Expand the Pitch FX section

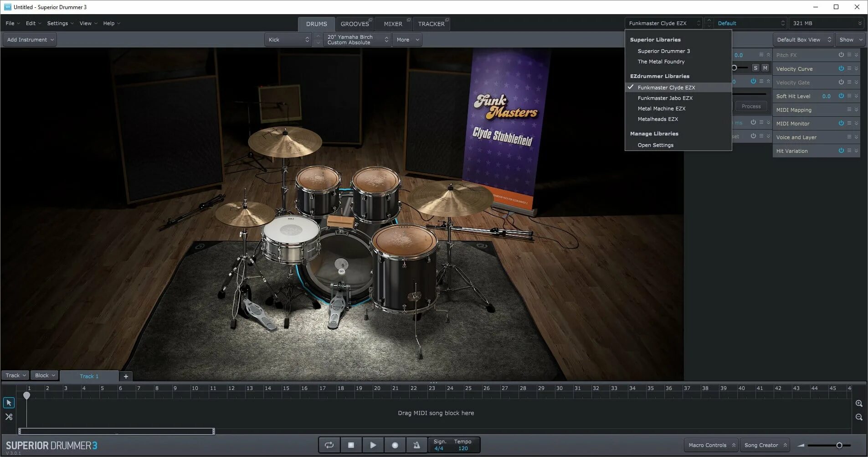857,55
